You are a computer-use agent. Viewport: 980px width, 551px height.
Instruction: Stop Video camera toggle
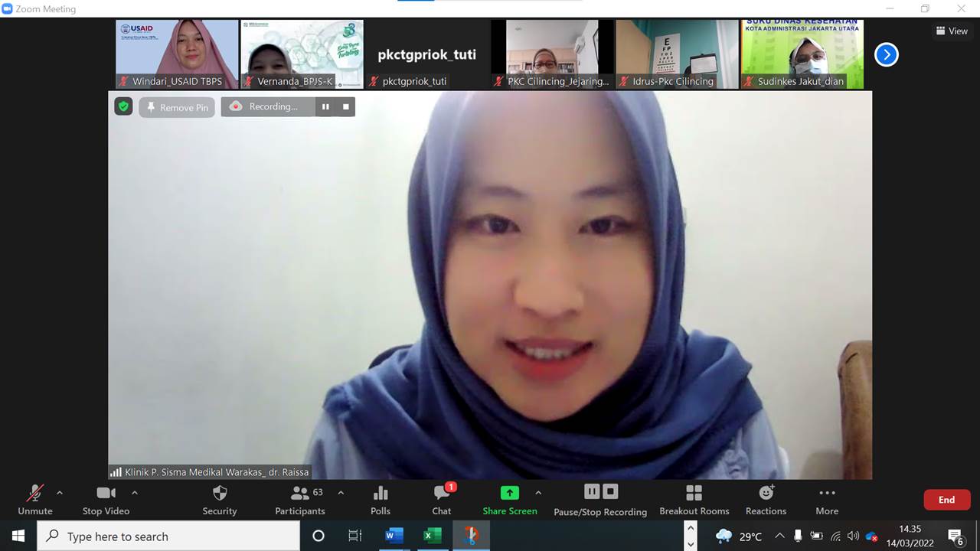click(106, 500)
